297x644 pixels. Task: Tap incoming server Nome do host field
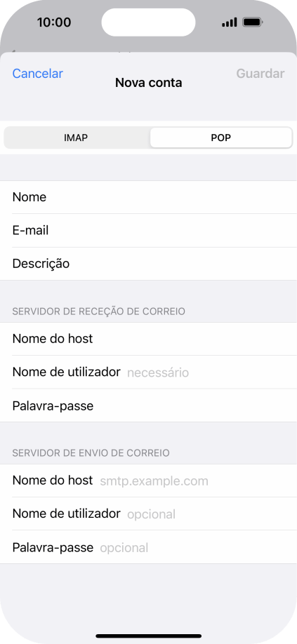point(148,339)
